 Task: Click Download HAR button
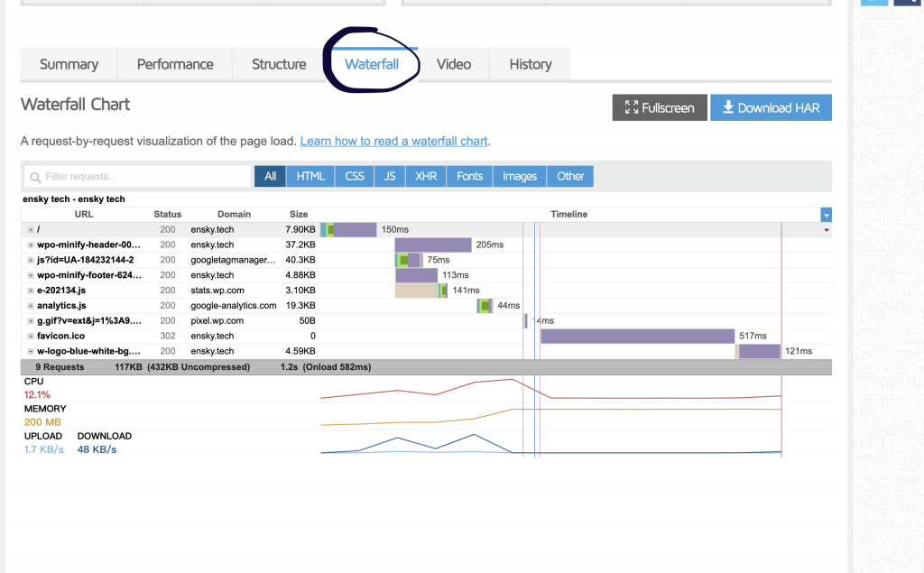tap(771, 107)
